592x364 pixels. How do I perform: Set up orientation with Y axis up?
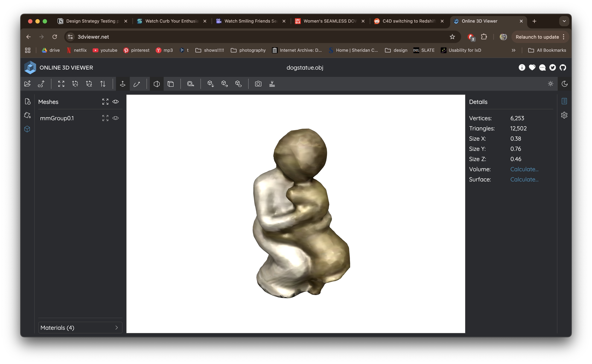pyautogui.click(x=75, y=84)
